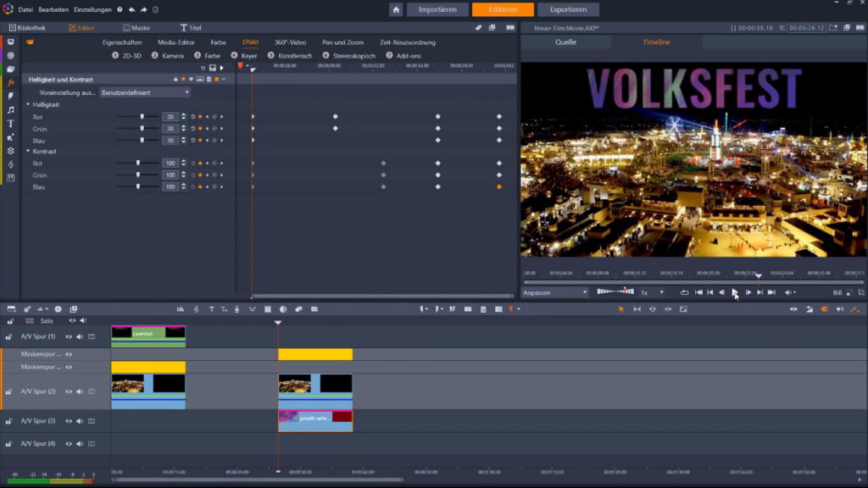
Task: Click the undo arrow icon
Action: (x=131, y=9)
